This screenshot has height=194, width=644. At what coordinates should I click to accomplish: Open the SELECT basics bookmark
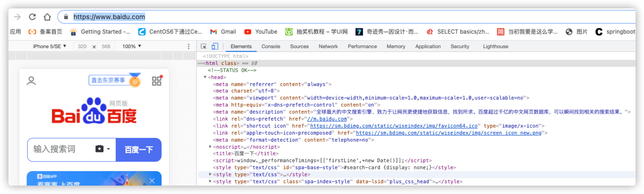pyautogui.click(x=458, y=32)
